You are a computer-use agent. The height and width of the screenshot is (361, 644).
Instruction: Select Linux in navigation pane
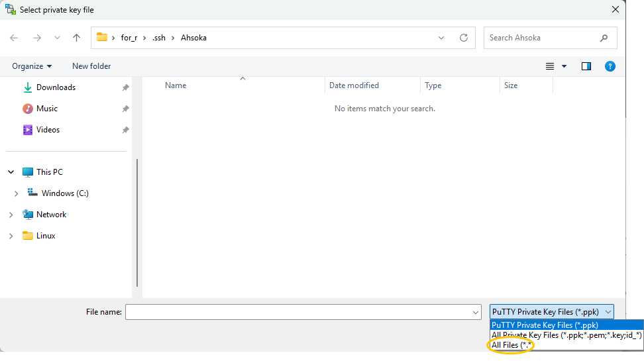[x=46, y=236]
